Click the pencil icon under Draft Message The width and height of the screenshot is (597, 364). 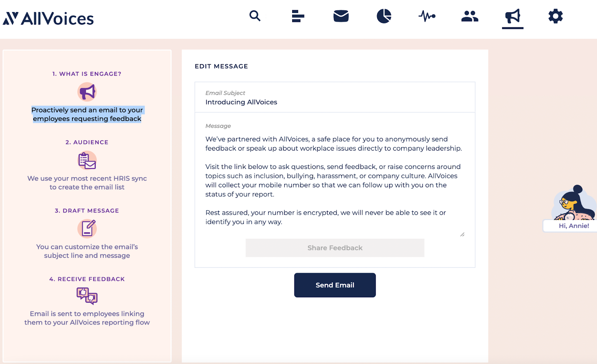coord(87,229)
